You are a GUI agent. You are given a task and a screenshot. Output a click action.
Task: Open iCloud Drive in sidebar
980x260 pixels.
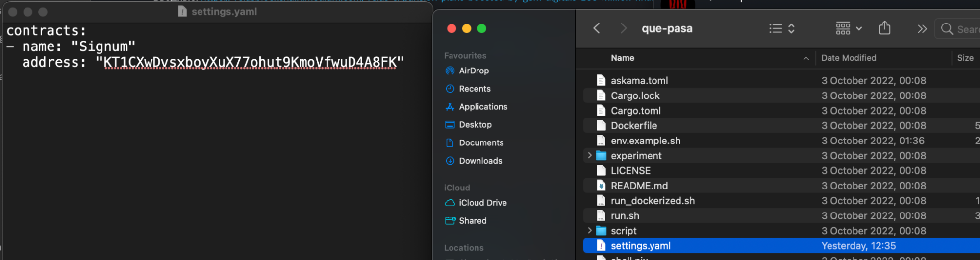[x=482, y=203]
